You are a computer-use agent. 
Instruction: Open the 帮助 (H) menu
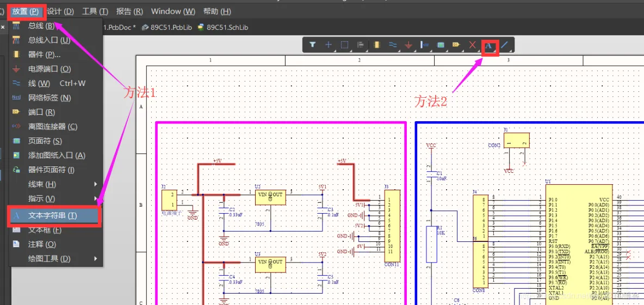(217, 11)
